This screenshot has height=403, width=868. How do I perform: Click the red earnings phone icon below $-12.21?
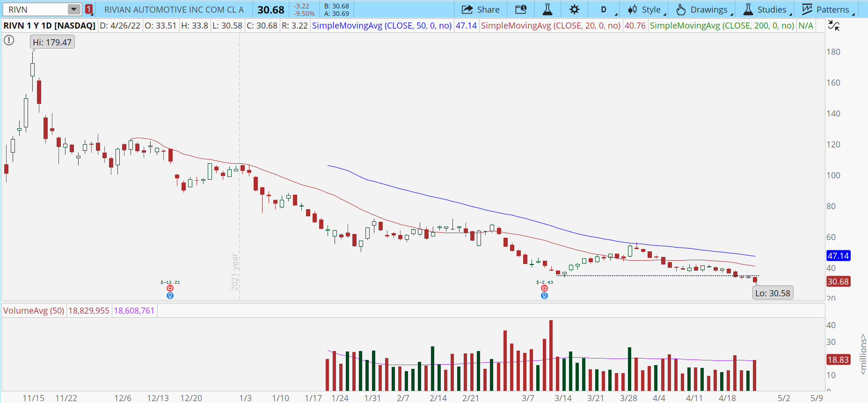pos(170,288)
